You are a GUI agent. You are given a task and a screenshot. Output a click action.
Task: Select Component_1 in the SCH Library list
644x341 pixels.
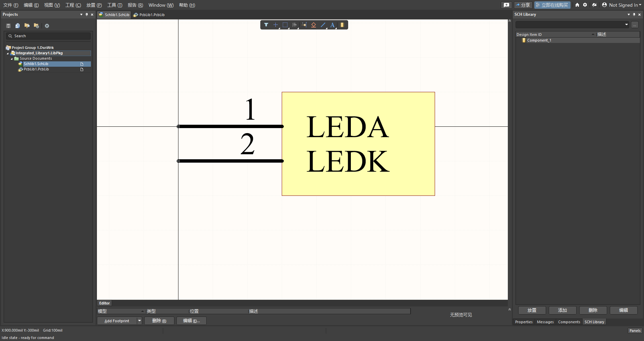[578, 40]
